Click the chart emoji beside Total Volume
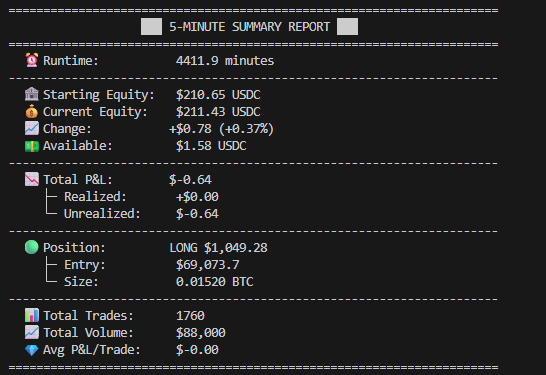Screen dimensions: 546x375 [32, 332]
